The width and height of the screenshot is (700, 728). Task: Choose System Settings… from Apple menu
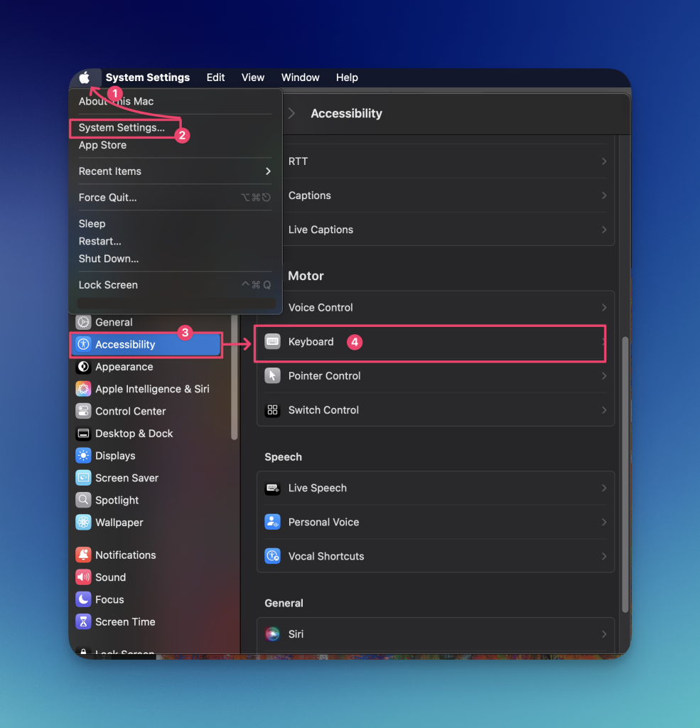(x=122, y=128)
